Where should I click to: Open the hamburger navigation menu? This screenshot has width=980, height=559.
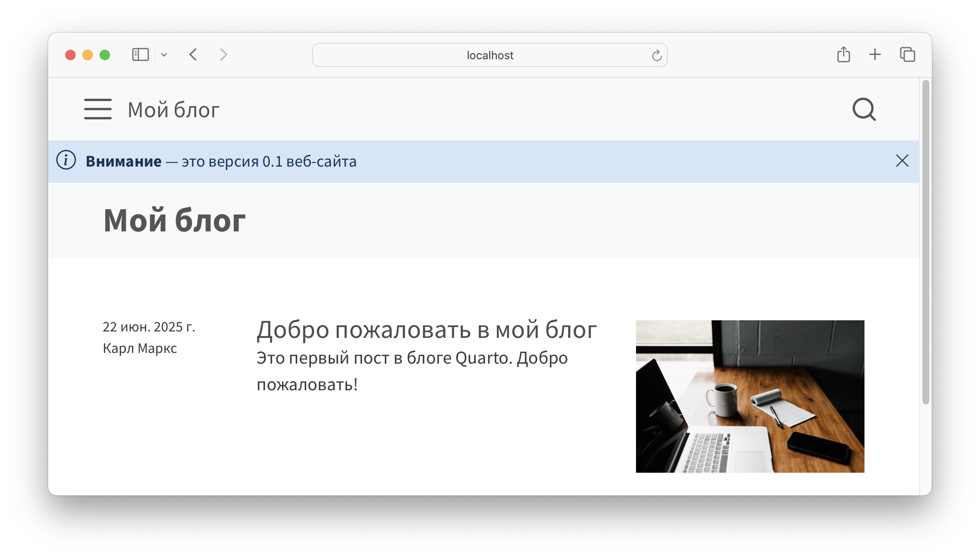(x=97, y=109)
